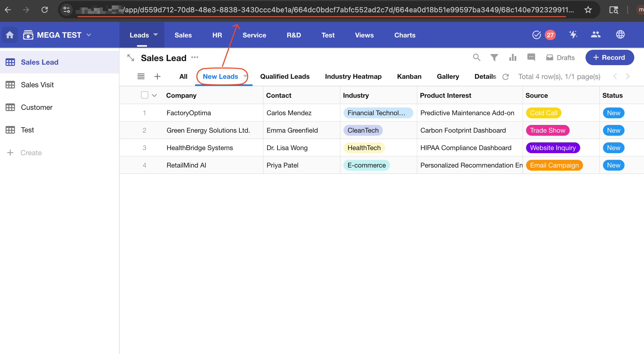The width and height of the screenshot is (644, 354).
Task: Open the AI sparkle icon in the header
Action: [573, 35]
